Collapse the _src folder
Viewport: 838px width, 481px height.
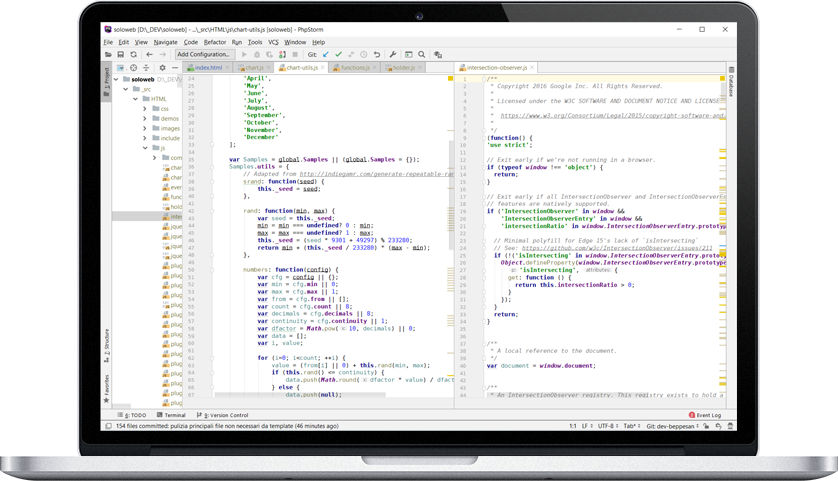[x=126, y=89]
